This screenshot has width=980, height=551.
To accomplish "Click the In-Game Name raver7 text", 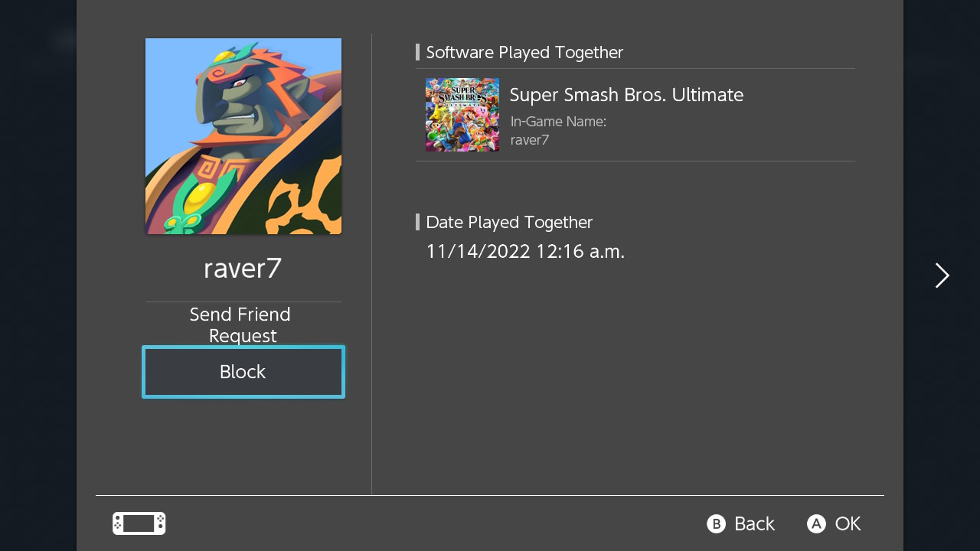I will [x=530, y=140].
